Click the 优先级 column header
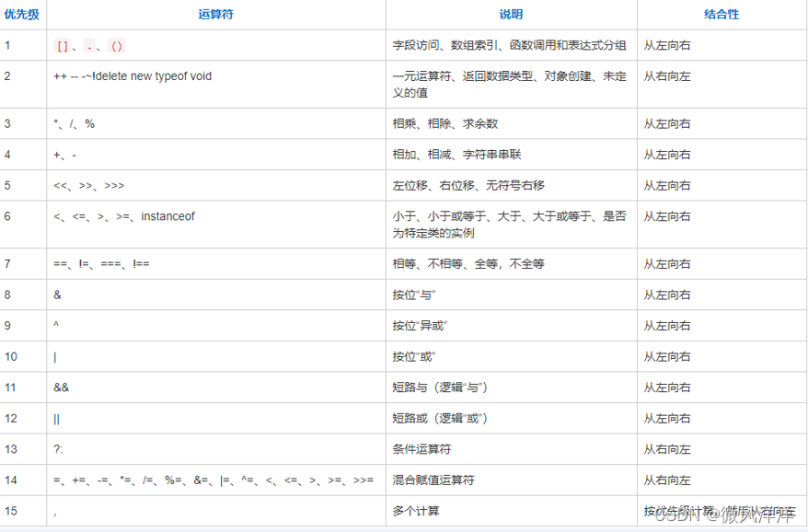 [x=22, y=14]
